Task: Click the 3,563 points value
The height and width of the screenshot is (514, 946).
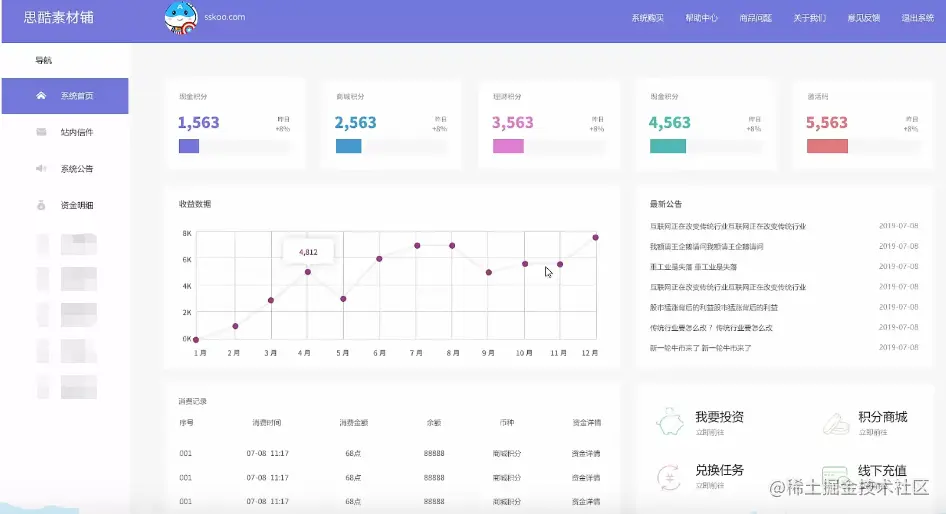Action: tap(513, 122)
